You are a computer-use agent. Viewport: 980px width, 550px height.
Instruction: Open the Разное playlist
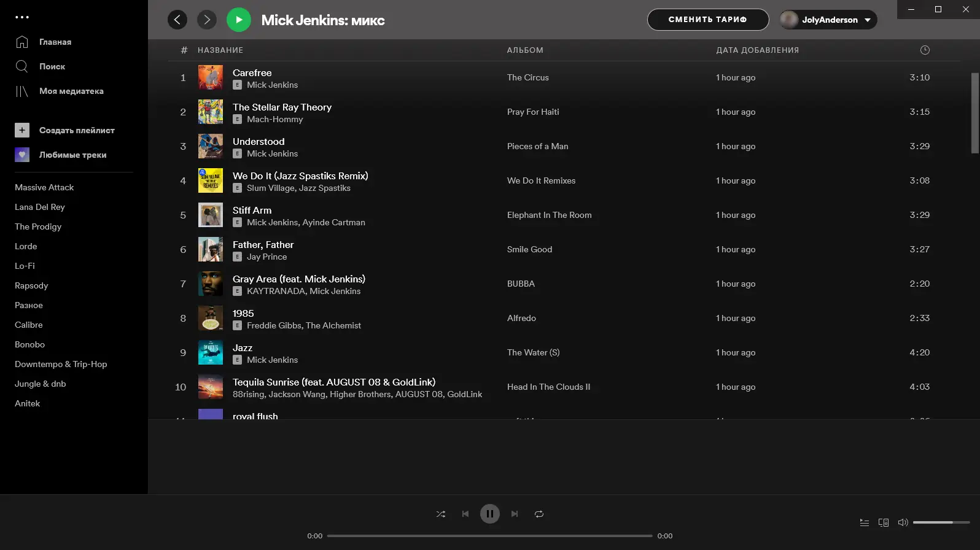tap(29, 305)
